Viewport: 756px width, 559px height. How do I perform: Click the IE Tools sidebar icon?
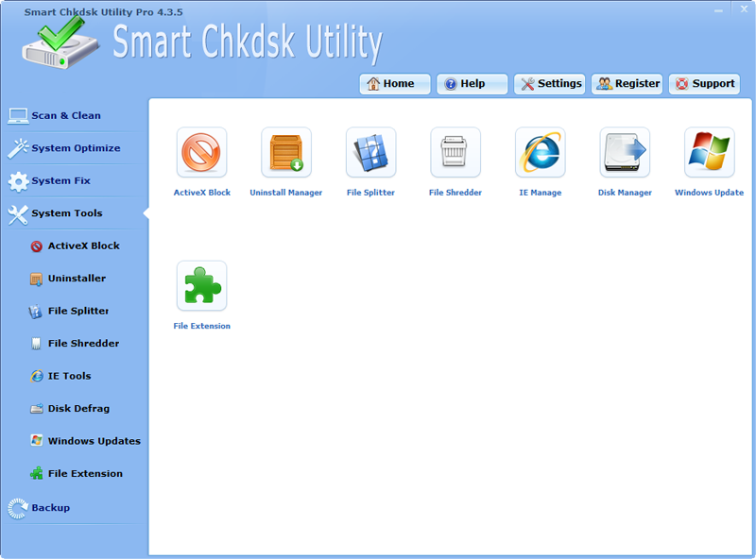37,376
